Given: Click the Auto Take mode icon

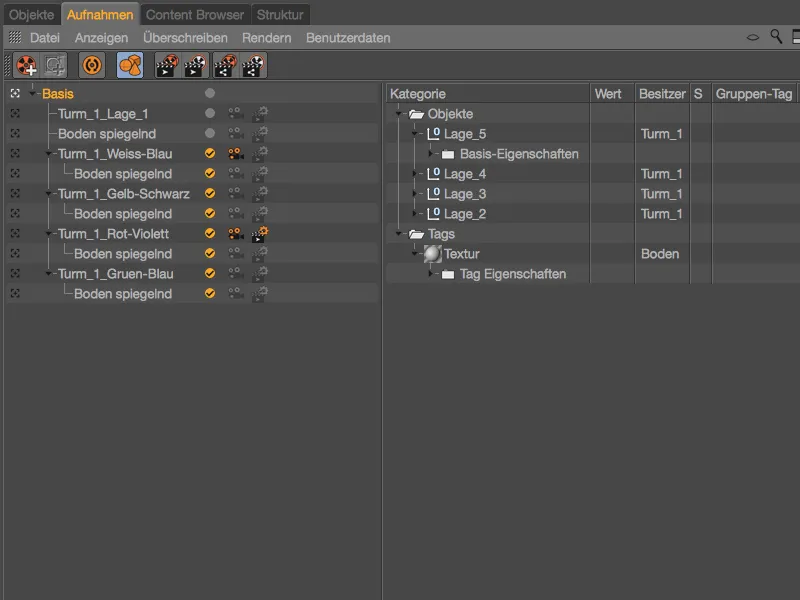Looking at the screenshot, I should click(x=55, y=65).
